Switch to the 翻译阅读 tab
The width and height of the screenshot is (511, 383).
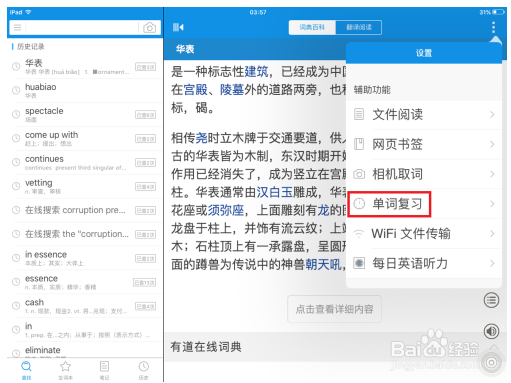pos(359,27)
